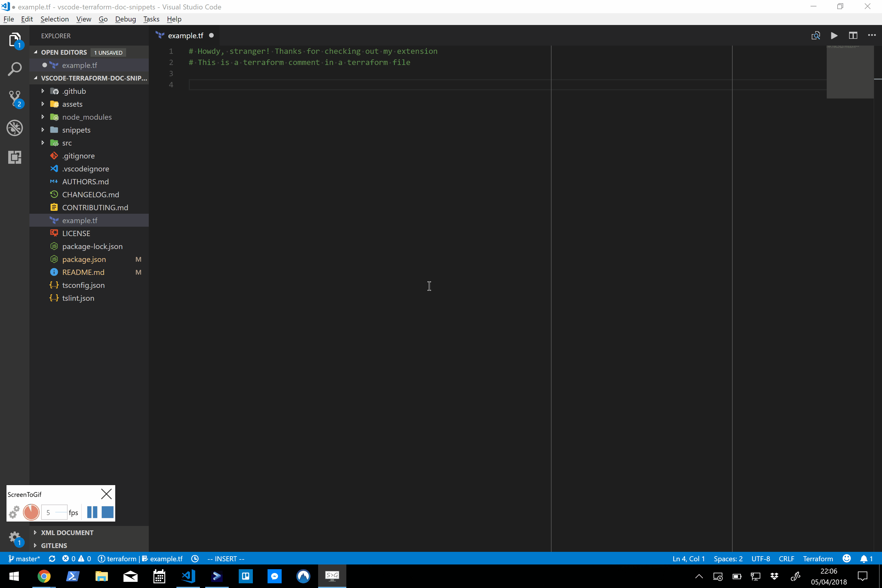The image size is (882, 588).
Task: Click the Run play icon in the editor toolbar
Action: tap(834, 36)
